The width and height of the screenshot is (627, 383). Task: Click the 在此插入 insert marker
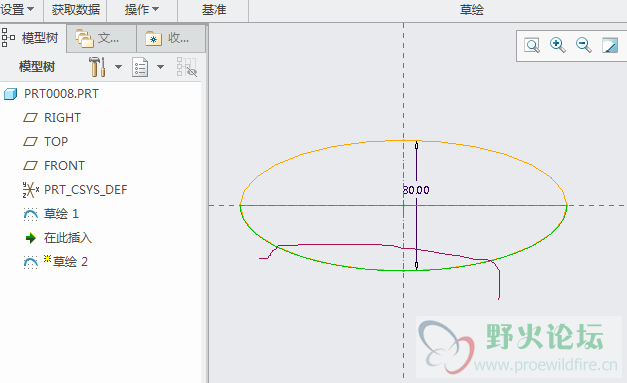(x=68, y=238)
